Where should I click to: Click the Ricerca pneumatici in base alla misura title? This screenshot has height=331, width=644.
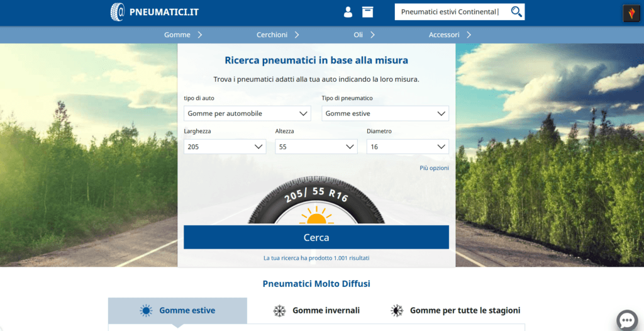coord(316,60)
